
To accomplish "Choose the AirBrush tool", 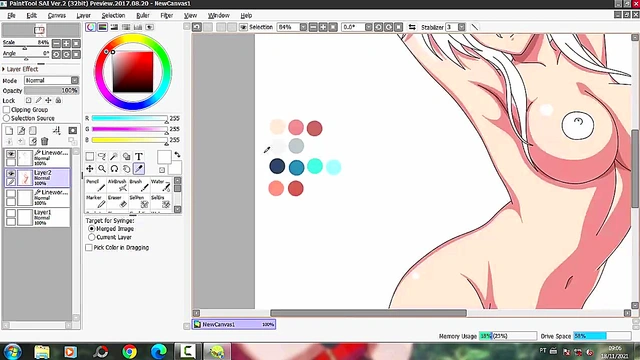I will coord(117,185).
